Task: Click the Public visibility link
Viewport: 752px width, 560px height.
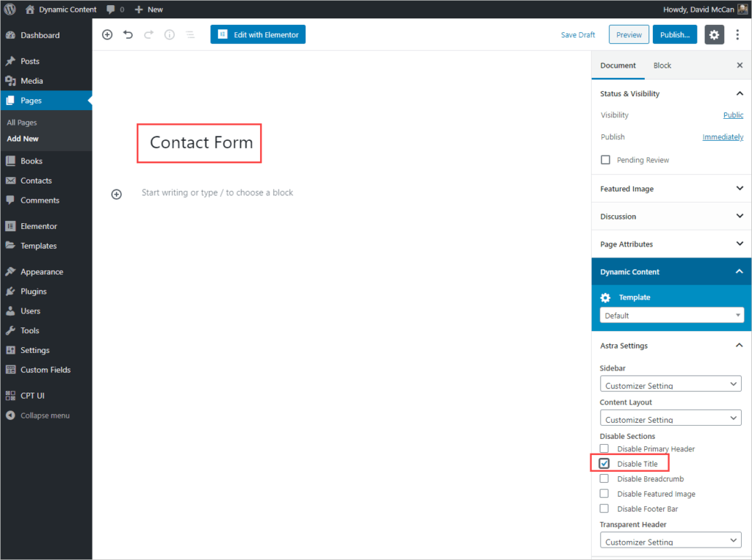Action: click(733, 115)
